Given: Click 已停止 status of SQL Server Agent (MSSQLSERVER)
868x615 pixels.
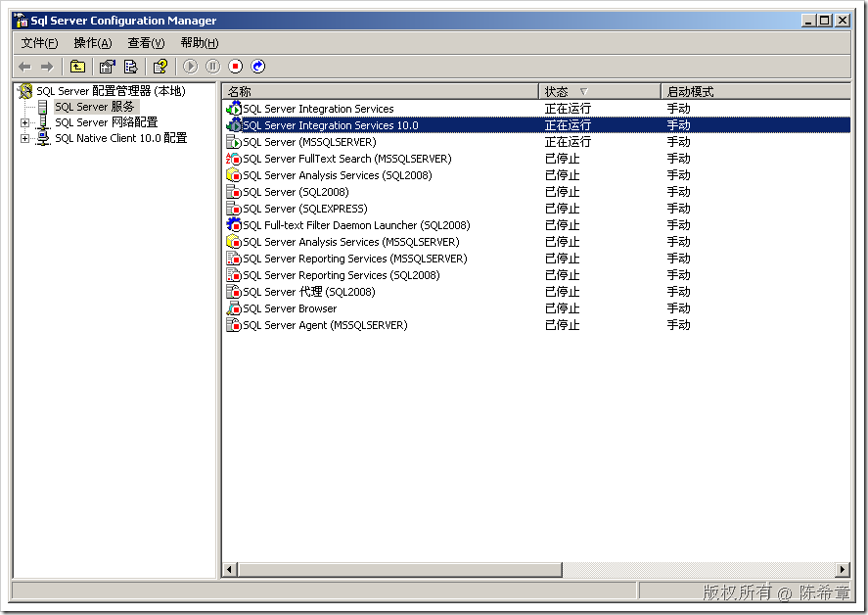Looking at the screenshot, I should point(562,325).
